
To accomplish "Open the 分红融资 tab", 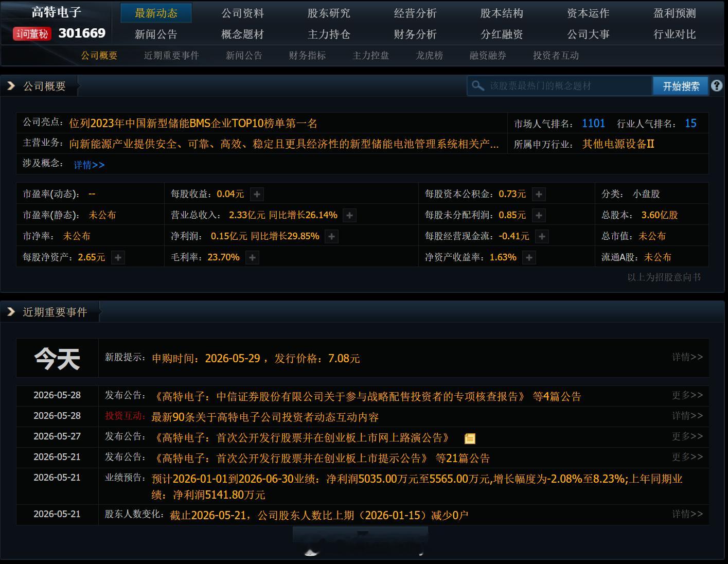I will click(x=502, y=34).
